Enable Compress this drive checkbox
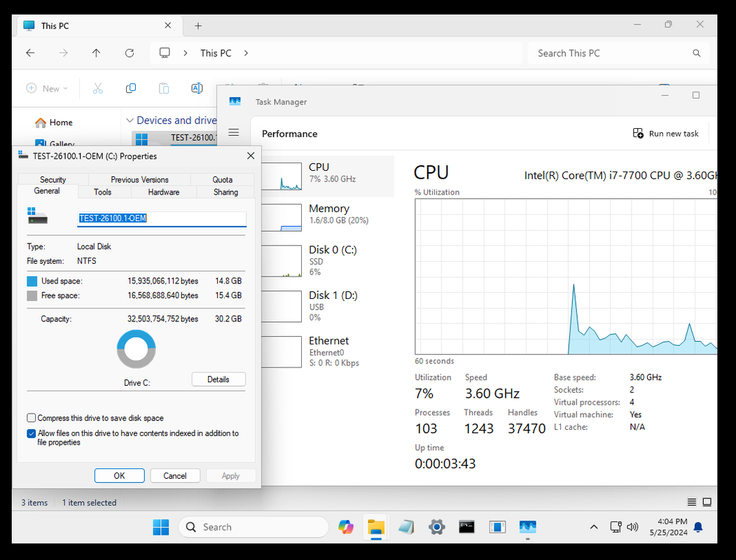The image size is (736, 560). click(x=32, y=418)
